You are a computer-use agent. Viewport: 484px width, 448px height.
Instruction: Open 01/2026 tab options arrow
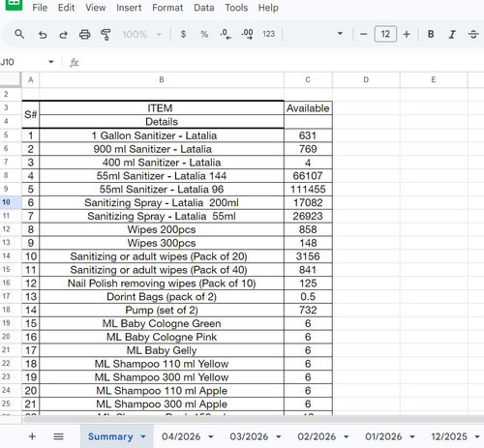412,436
